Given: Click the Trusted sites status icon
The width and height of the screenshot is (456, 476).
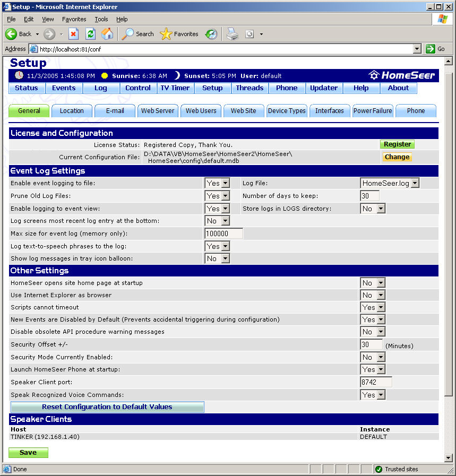Looking at the screenshot, I should [378, 469].
